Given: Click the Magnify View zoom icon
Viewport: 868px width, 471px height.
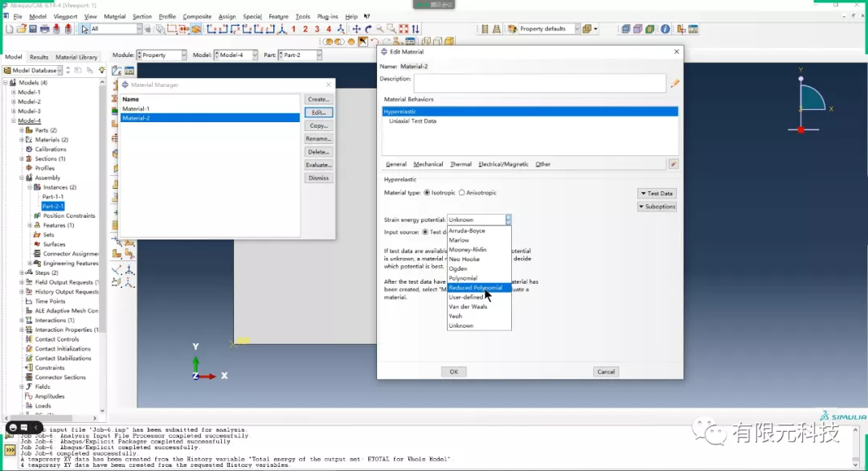Looking at the screenshot, I should 379,29.
